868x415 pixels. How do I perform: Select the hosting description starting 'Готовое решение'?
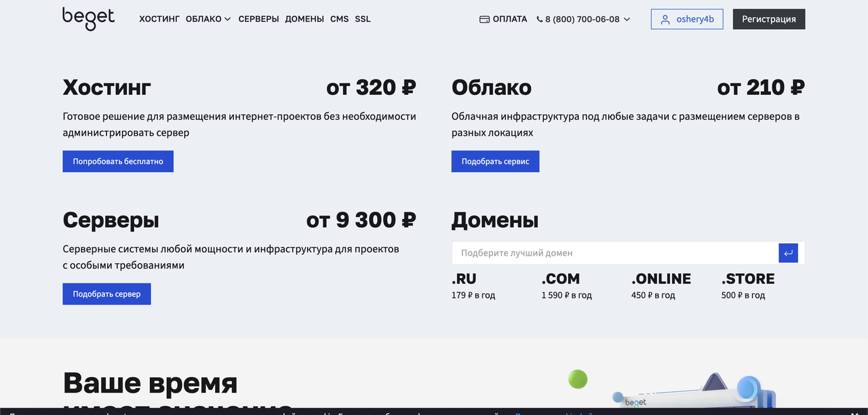pyautogui.click(x=239, y=125)
